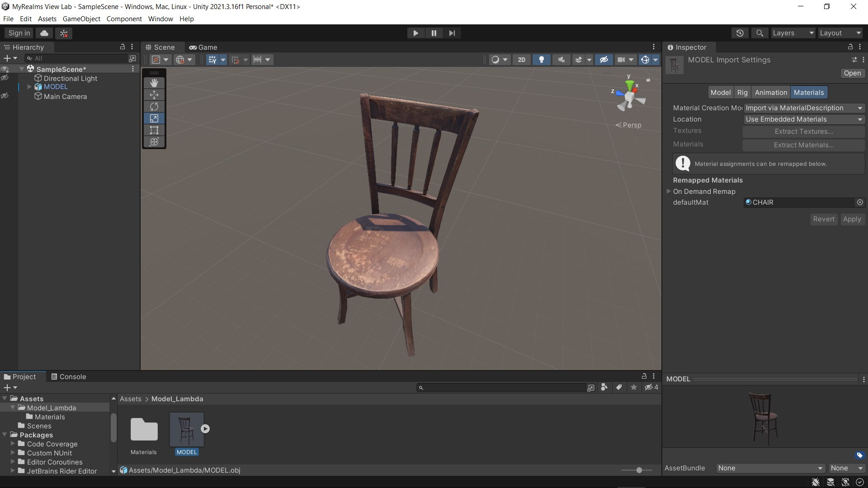Click the object picker beside CHAIR material

tap(860, 202)
